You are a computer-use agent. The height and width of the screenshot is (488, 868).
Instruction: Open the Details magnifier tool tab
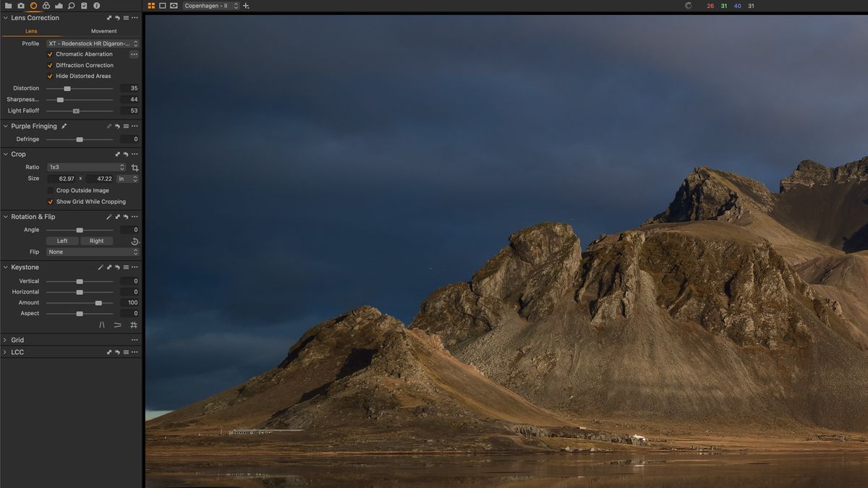point(72,4)
